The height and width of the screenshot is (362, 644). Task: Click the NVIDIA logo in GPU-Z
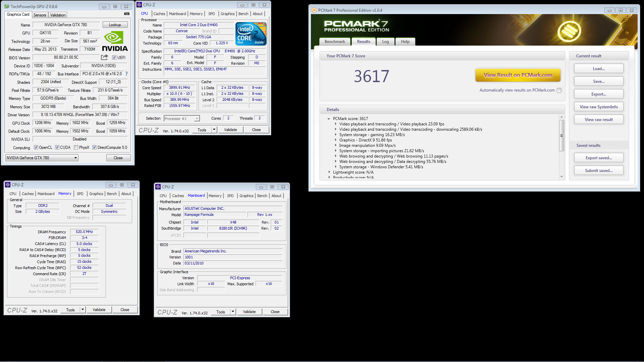click(x=115, y=42)
